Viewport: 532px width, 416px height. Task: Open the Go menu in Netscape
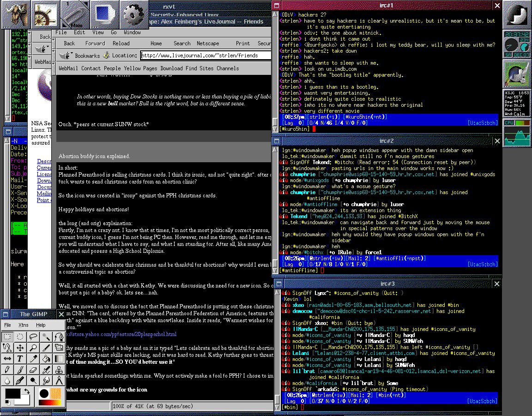coord(114,32)
